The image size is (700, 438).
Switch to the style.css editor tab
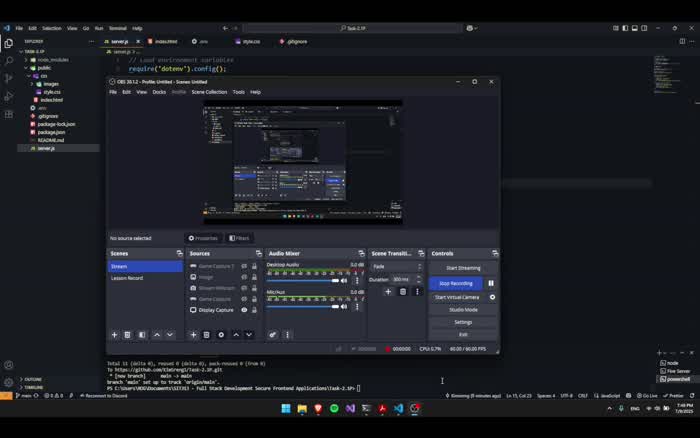click(x=249, y=42)
